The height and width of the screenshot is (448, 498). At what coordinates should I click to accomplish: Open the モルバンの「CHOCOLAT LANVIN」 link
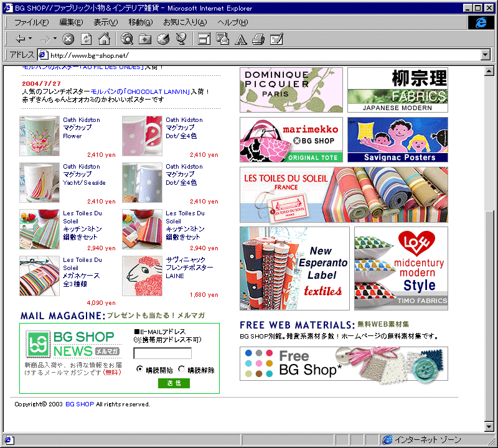[x=140, y=91]
